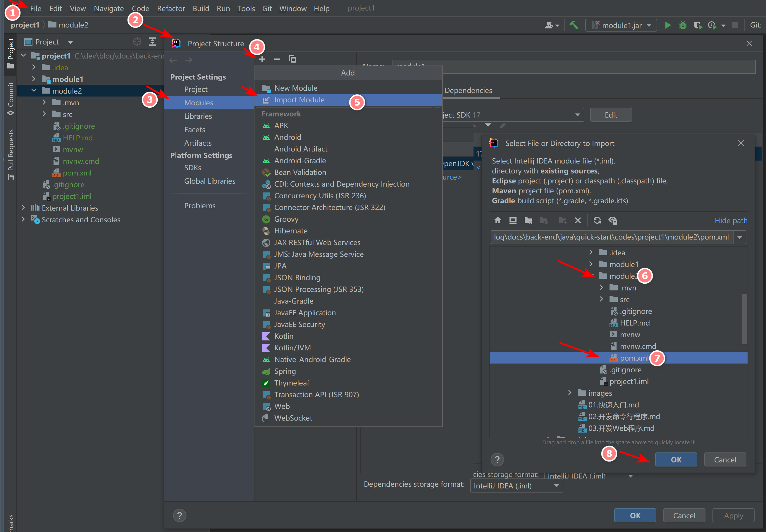Screen dimensions: 766x532
Task: Open the profiler run icon
Action: [712, 25]
